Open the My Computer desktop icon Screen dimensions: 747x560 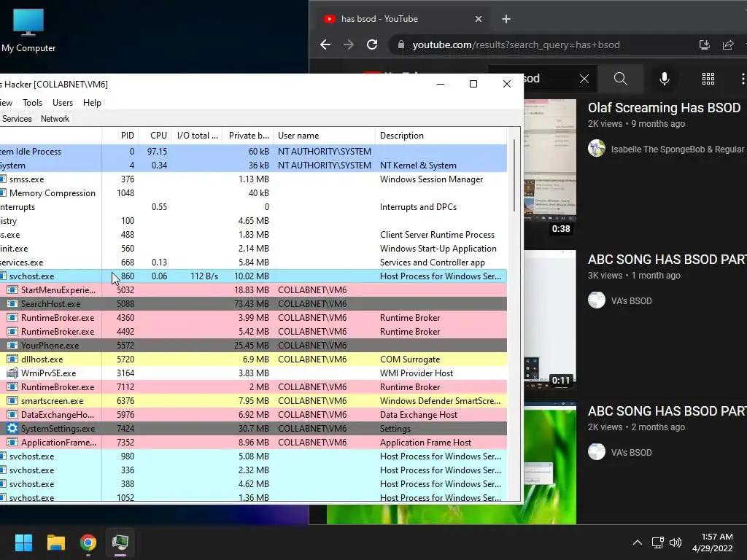coord(28,31)
